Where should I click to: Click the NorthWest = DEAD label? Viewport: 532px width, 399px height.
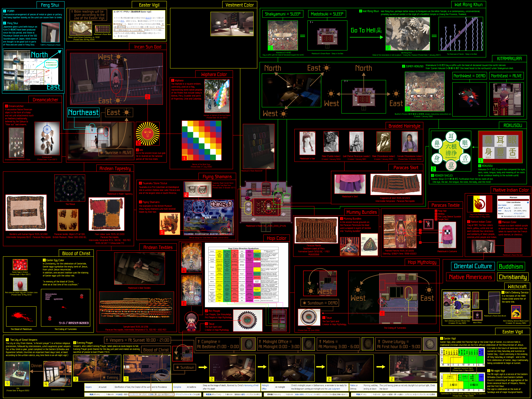[x=470, y=76]
